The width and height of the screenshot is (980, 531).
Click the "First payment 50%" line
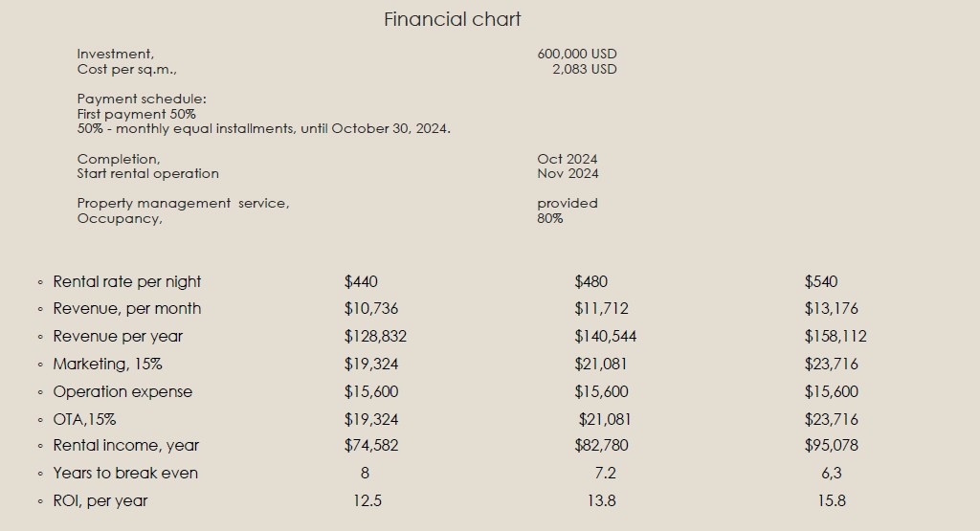136,114
